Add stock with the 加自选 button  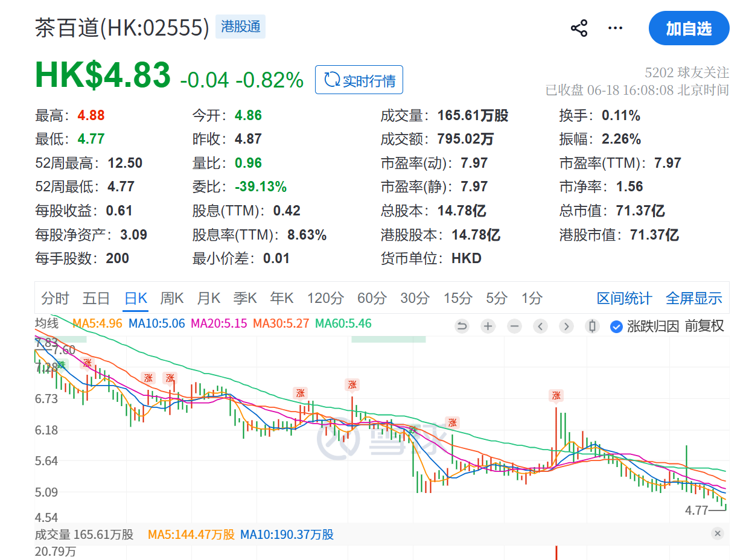pos(689,28)
